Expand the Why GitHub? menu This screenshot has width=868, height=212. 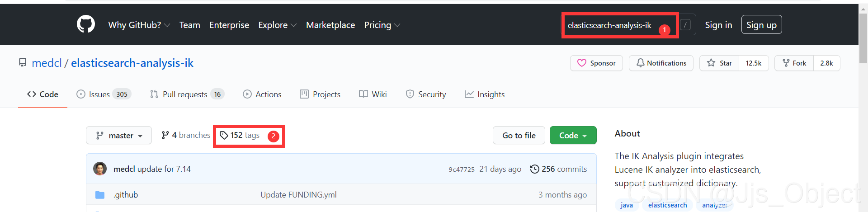[139, 25]
